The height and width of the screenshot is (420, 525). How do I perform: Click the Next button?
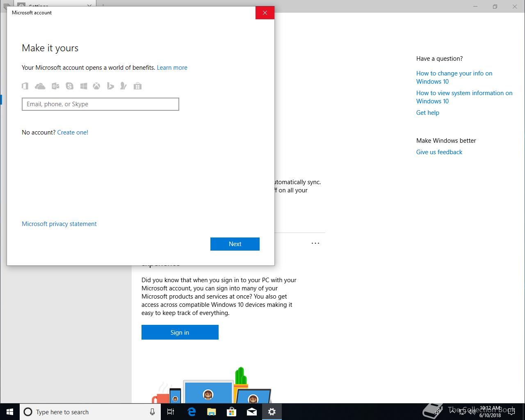pos(235,244)
